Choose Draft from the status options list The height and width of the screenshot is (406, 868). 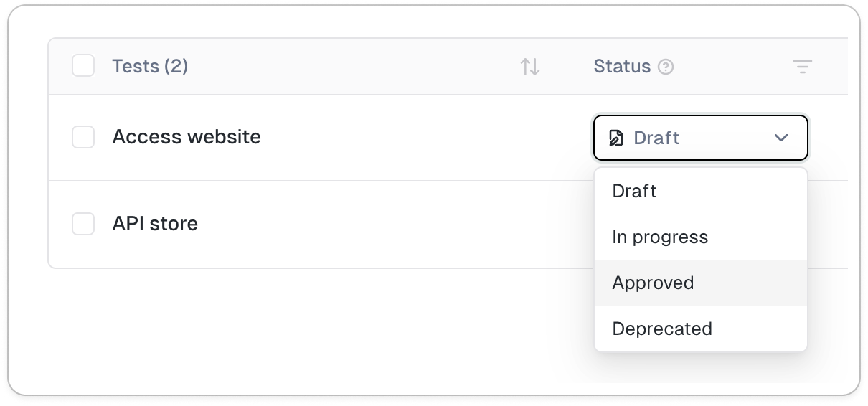coord(634,192)
